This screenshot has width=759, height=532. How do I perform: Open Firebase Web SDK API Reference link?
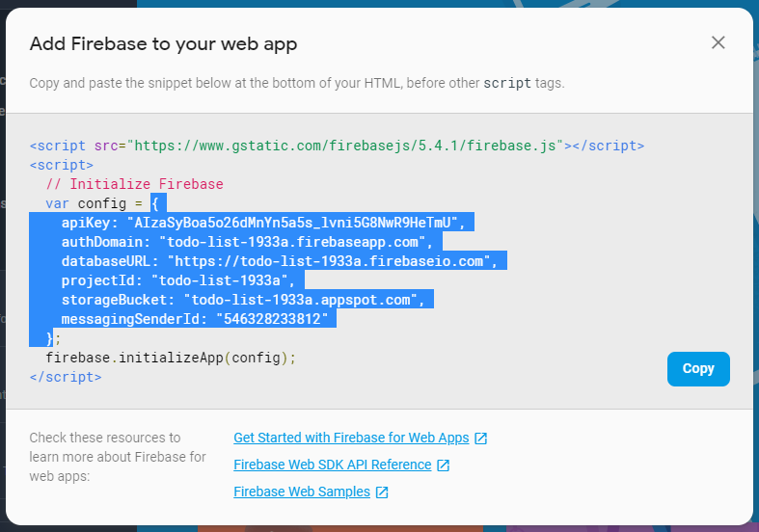tap(333, 465)
